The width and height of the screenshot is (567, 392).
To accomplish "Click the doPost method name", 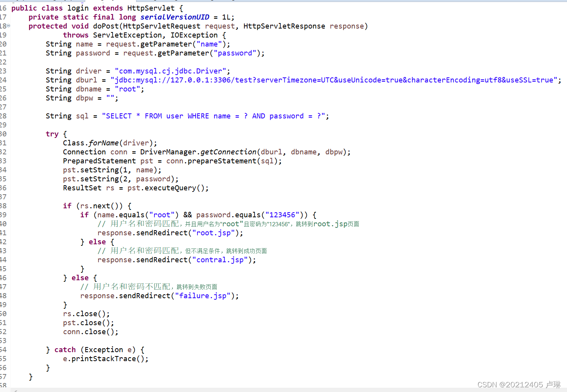I will (106, 26).
